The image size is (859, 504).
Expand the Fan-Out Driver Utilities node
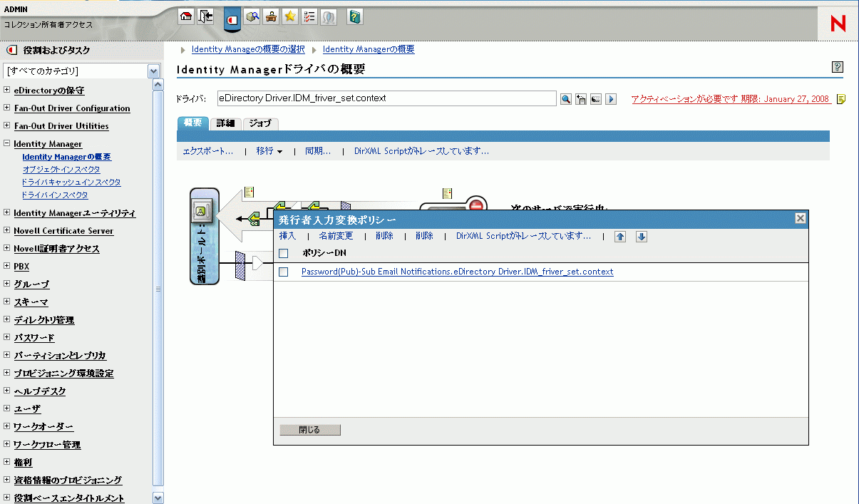[6, 126]
